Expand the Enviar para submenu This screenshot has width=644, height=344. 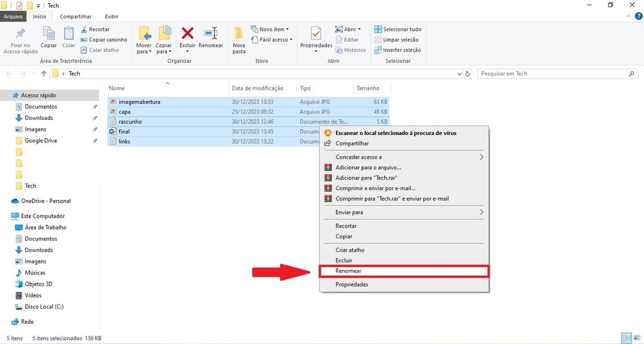[404, 212]
